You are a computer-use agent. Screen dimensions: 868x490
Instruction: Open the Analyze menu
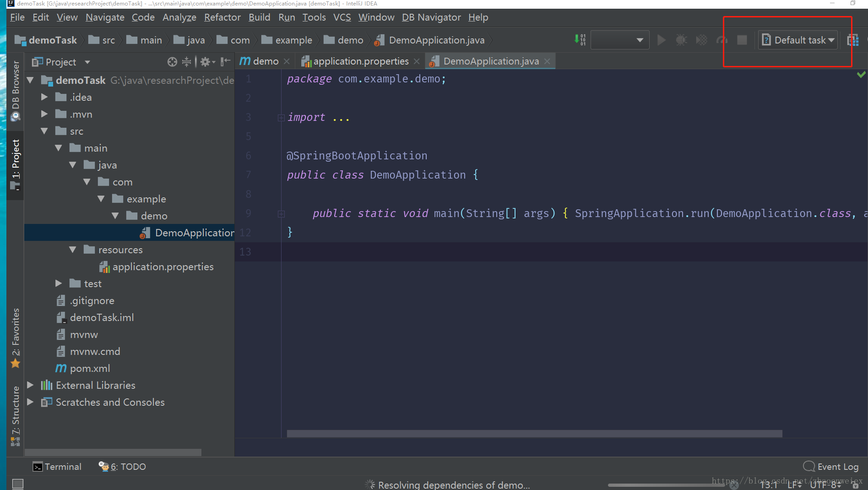179,17
